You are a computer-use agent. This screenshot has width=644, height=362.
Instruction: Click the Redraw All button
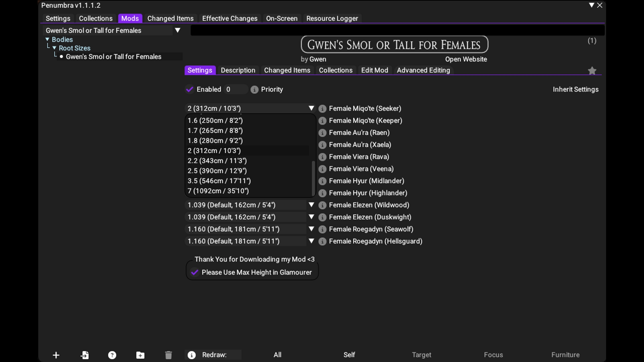pos(277,355)
